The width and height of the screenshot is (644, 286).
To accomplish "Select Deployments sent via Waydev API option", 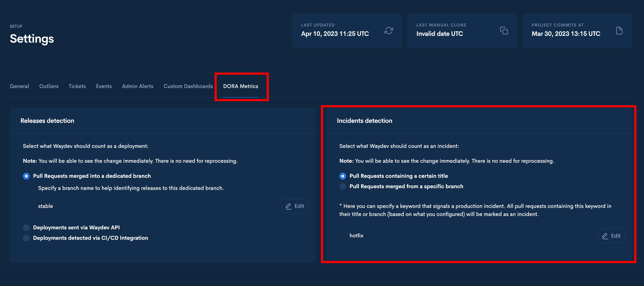I will click(26, 227).
